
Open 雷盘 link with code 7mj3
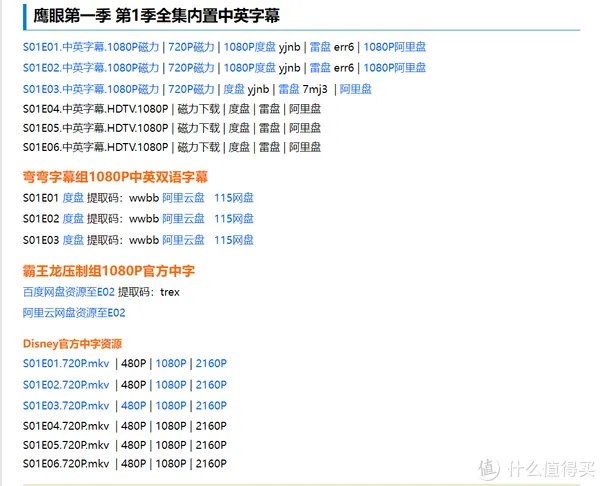point(289,89)
